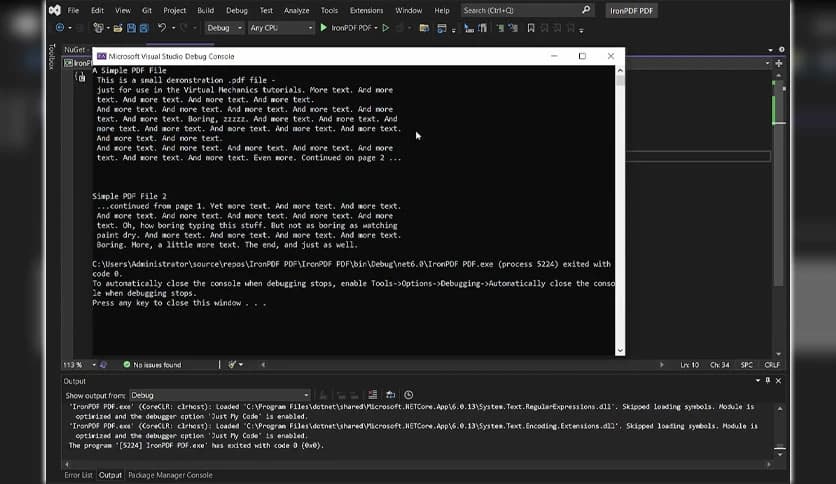Open the File menu
The height and width of the screenshot is (484, 836).
click(73, 10)
